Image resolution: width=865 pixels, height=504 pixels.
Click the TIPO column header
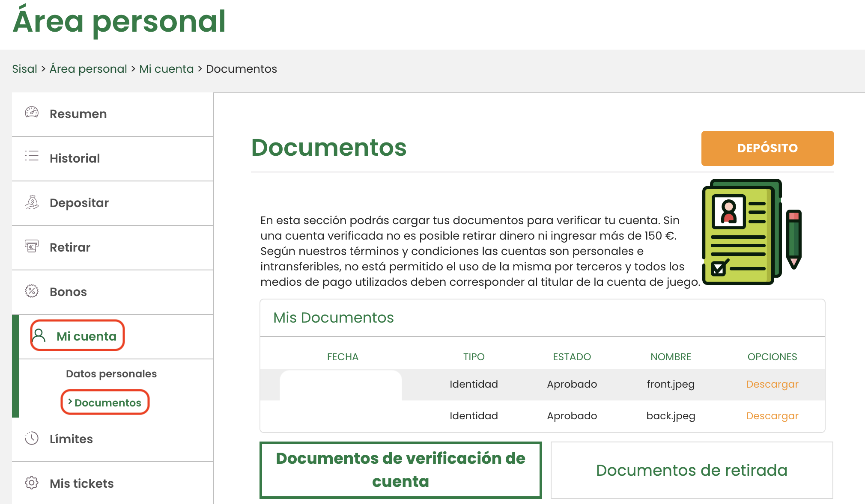pos(474,357)
